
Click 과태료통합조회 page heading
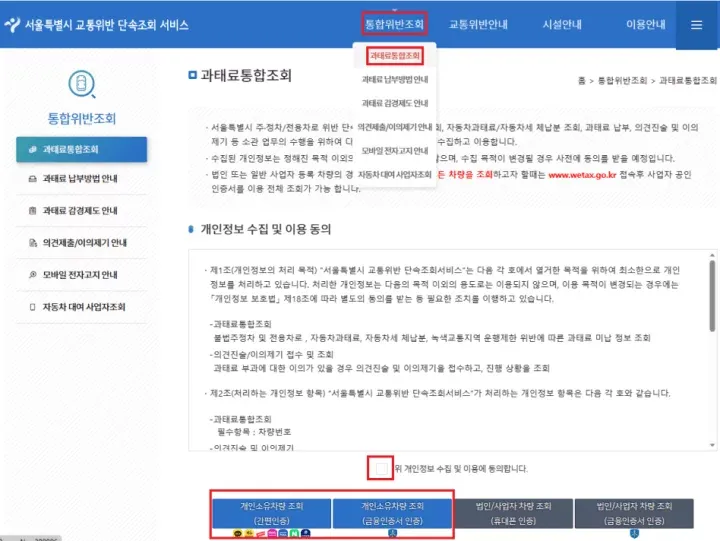[246, 75]
